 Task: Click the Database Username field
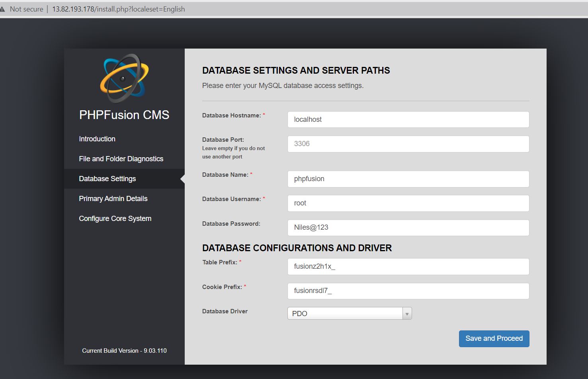(x=408, y=203)
